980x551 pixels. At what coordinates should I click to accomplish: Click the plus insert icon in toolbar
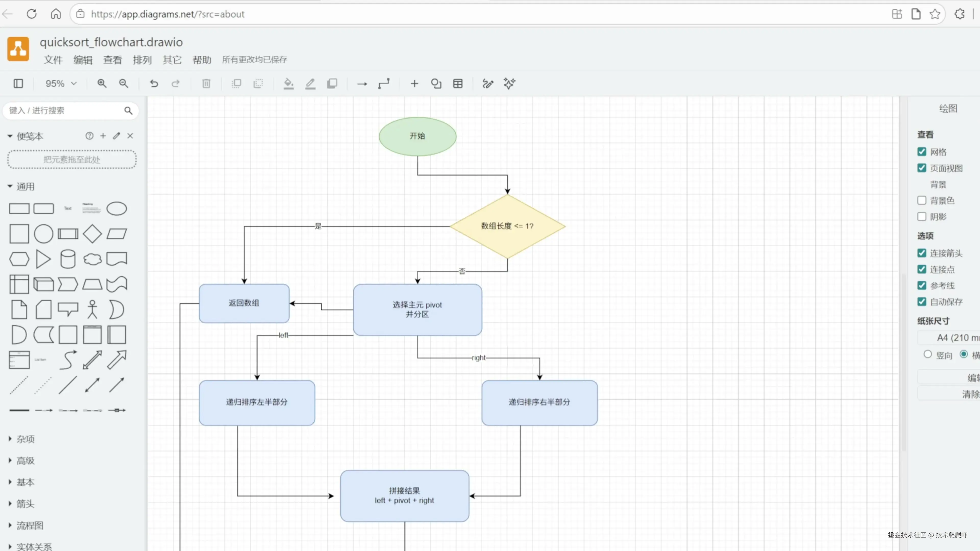tap(414, 83)
